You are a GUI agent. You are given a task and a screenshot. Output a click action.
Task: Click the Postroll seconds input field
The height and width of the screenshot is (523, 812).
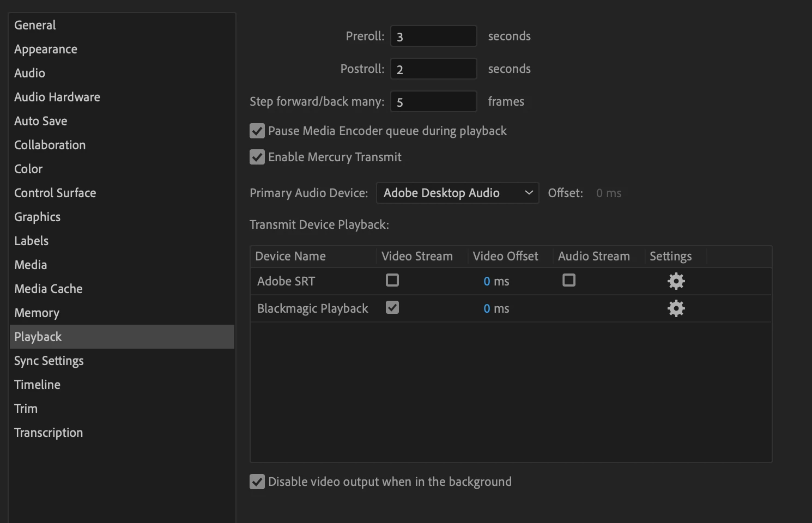433,69
